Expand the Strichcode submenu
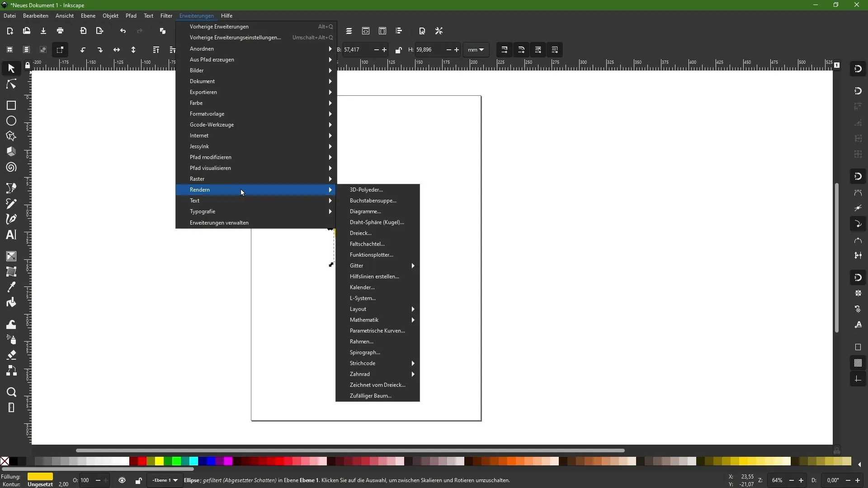868x488 pixels. (x=378, y=363)
